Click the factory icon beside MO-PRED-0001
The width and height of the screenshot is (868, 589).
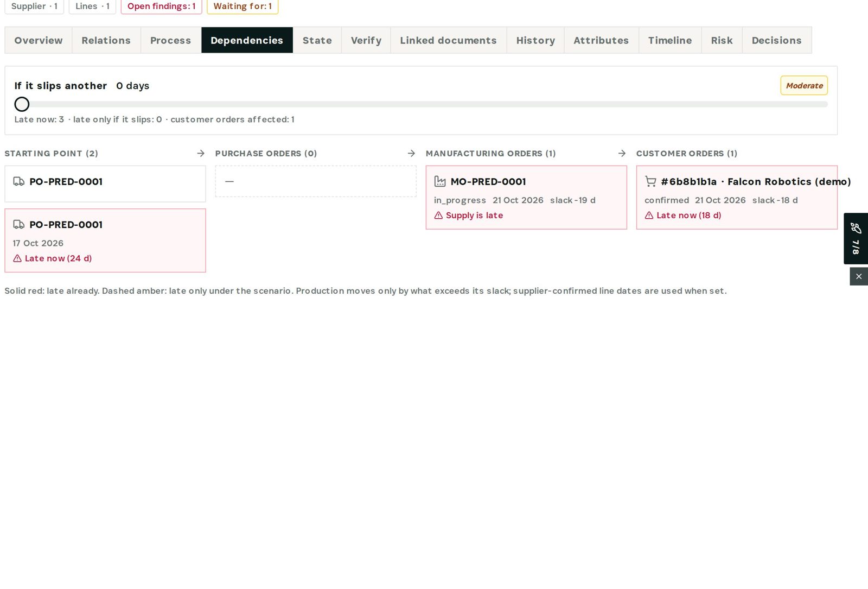click(440, 182)
